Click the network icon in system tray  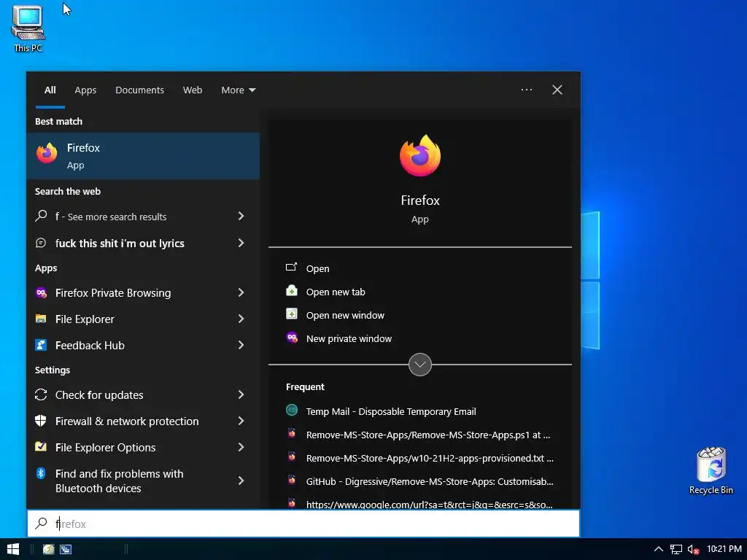676,550
